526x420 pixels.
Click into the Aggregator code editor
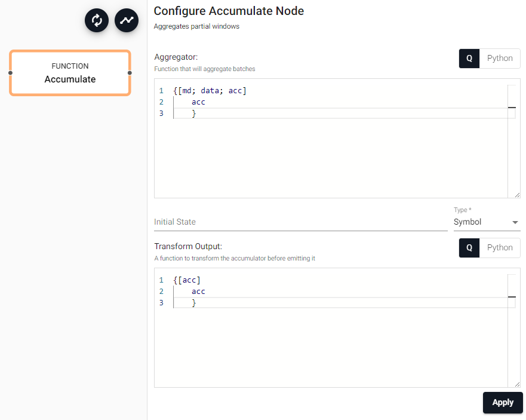point(337,139)
